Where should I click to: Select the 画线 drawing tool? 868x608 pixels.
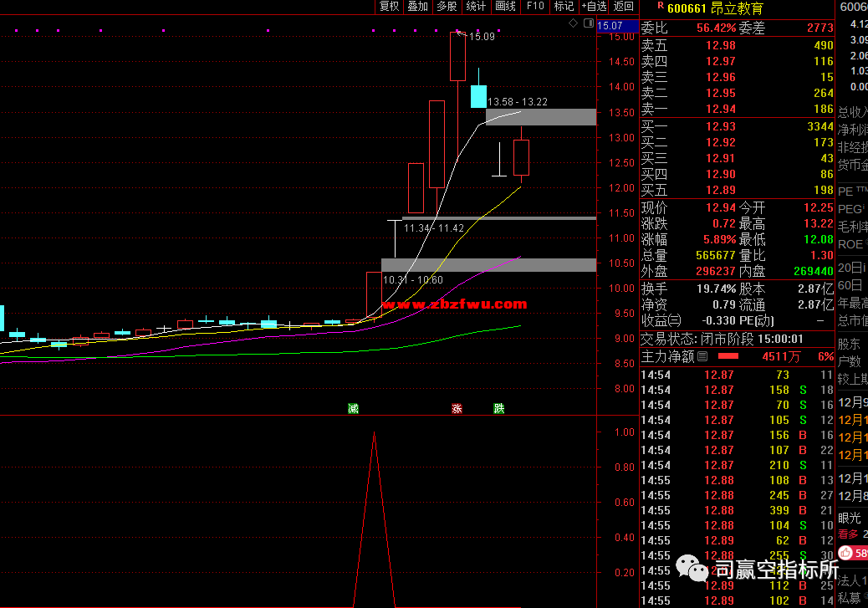pos(505,7)
